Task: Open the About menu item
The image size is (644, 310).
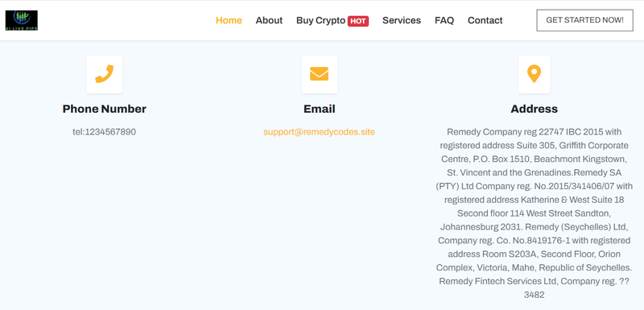Action: pyautogui.click(x=269, y=20)
